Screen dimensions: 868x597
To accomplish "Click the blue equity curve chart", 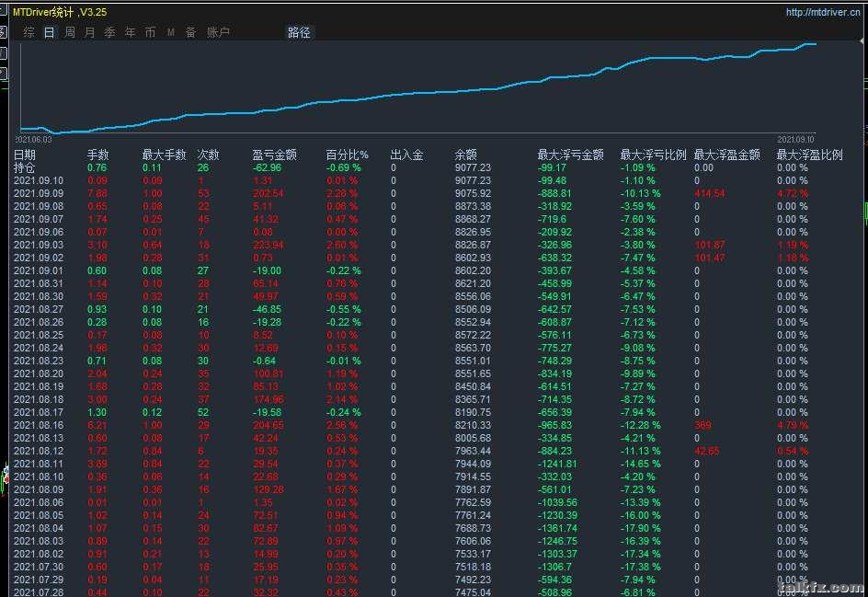I will click(x=418, y=87).
